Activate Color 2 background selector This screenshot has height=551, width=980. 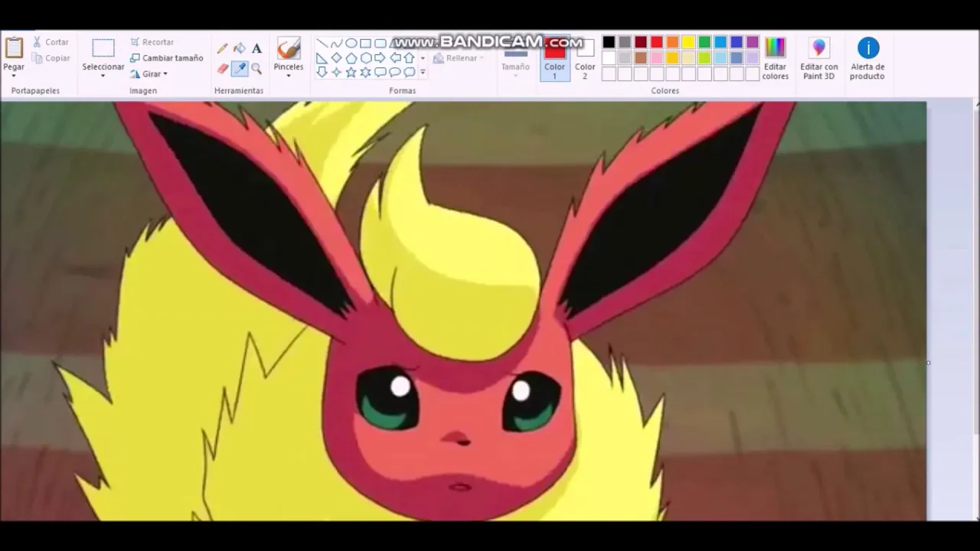[585, 59]
